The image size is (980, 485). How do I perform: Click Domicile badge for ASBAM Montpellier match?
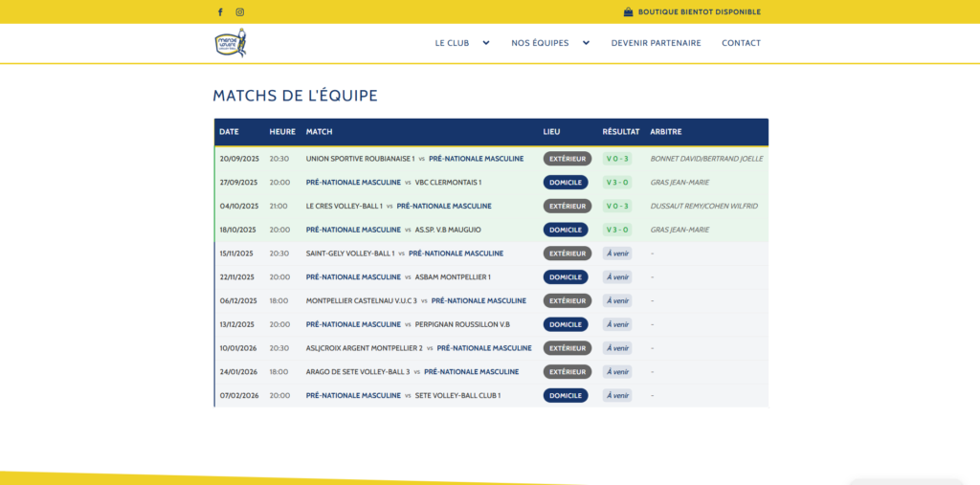pos(566,276)
